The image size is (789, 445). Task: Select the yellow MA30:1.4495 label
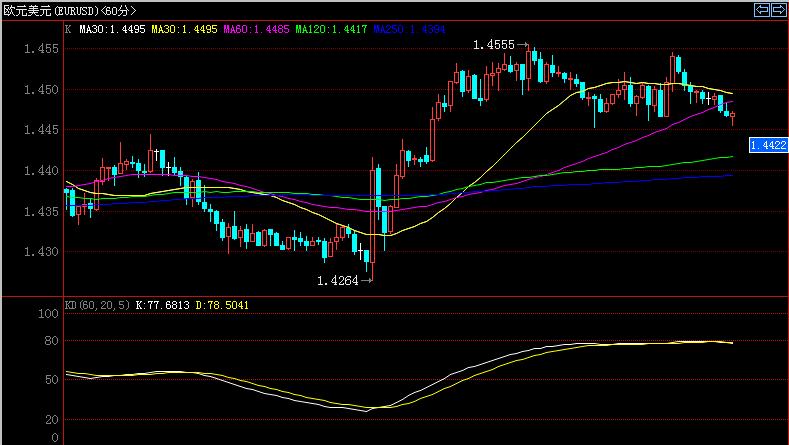[185, 29]
